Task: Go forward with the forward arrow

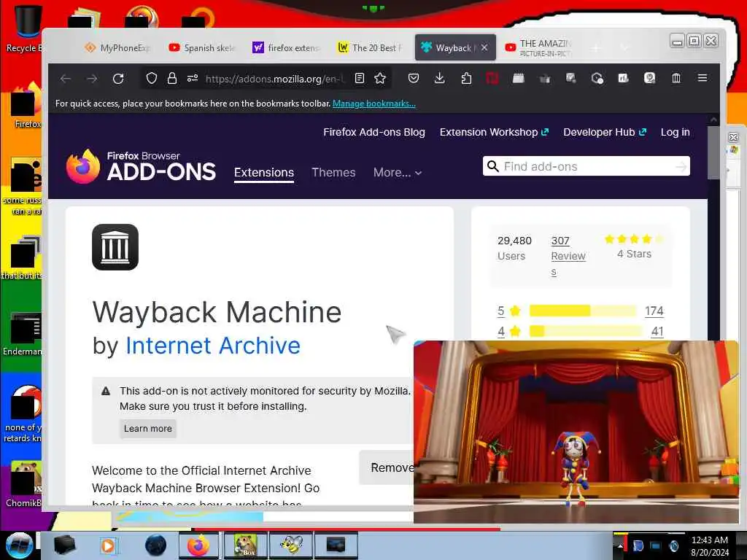Action: pyautogui.click(x=92, y=79)
